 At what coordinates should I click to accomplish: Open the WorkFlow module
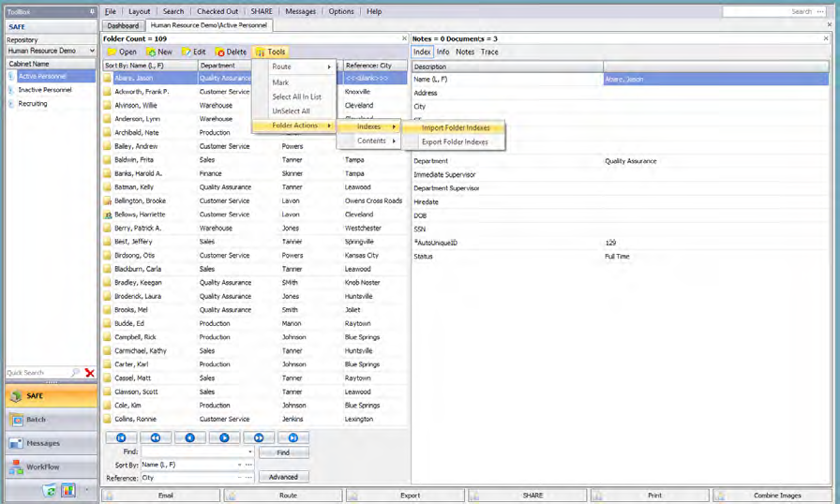[x=52, y=467]
